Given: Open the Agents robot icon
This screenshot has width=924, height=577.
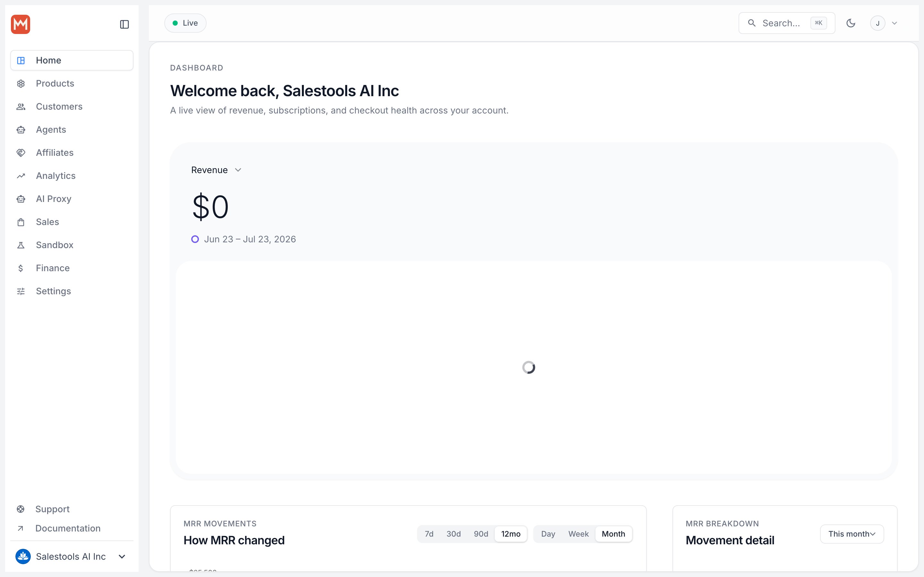Looking at the screenshot, I should [x=21, y=130].
